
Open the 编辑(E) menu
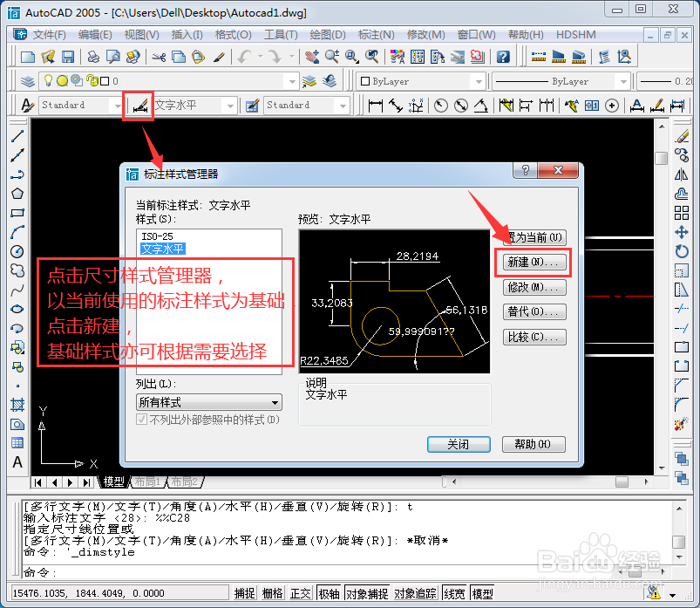click(x=95, y=34)
